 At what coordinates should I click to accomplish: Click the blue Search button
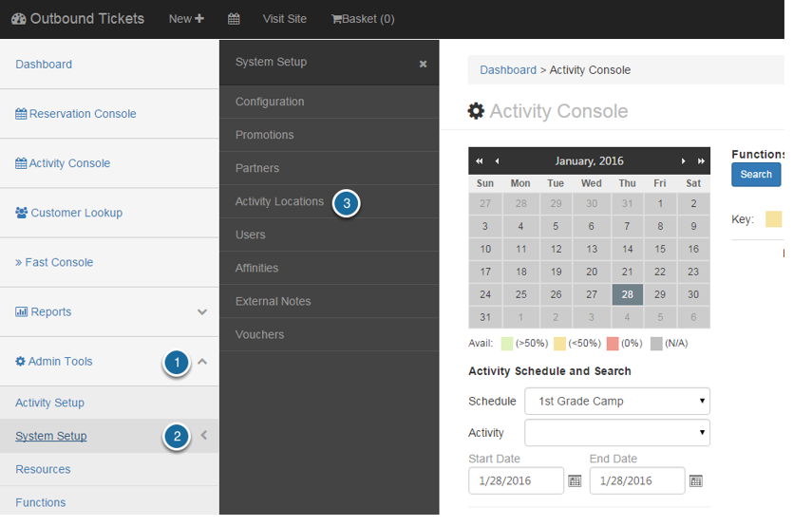pos(756,175)
